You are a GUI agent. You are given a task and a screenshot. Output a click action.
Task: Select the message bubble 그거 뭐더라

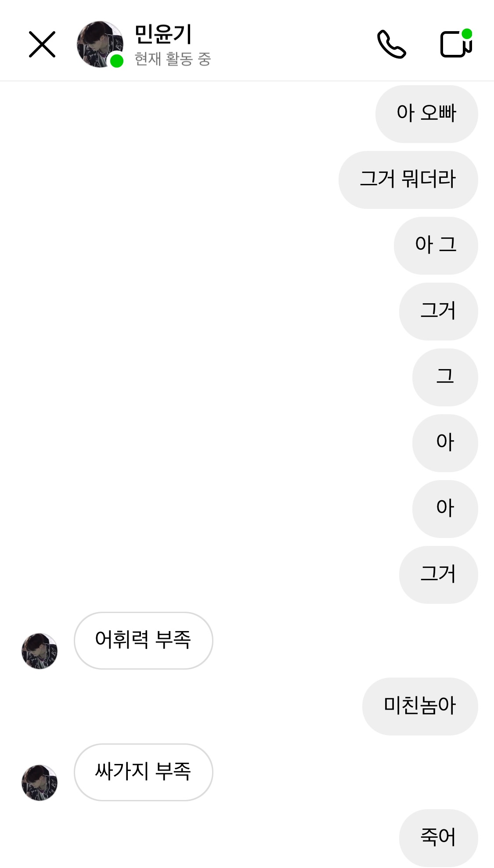tap(408, 179)
